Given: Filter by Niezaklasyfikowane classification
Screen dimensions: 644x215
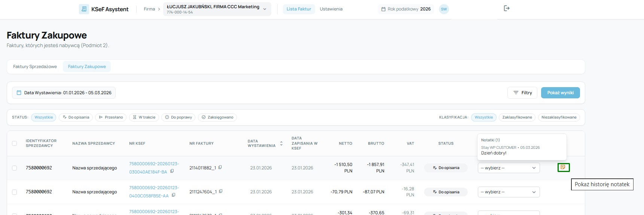Looking at the screenshot, I should point(559,117).
